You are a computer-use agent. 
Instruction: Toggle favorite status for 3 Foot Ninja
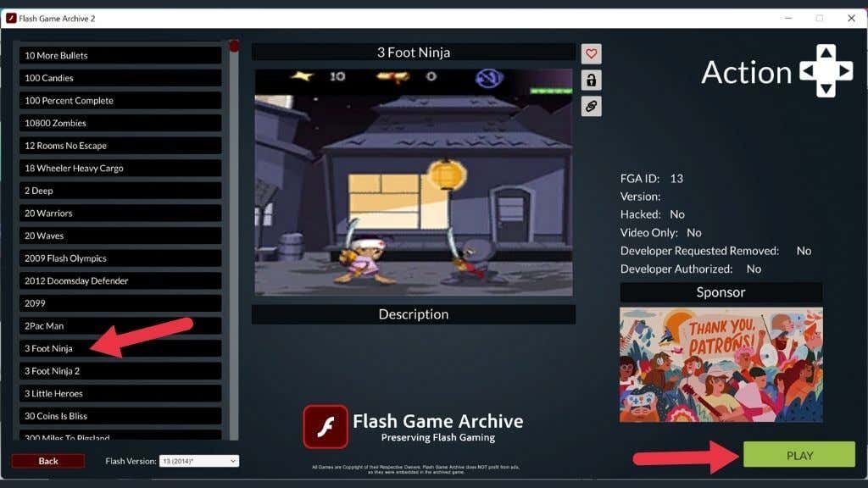592,53
